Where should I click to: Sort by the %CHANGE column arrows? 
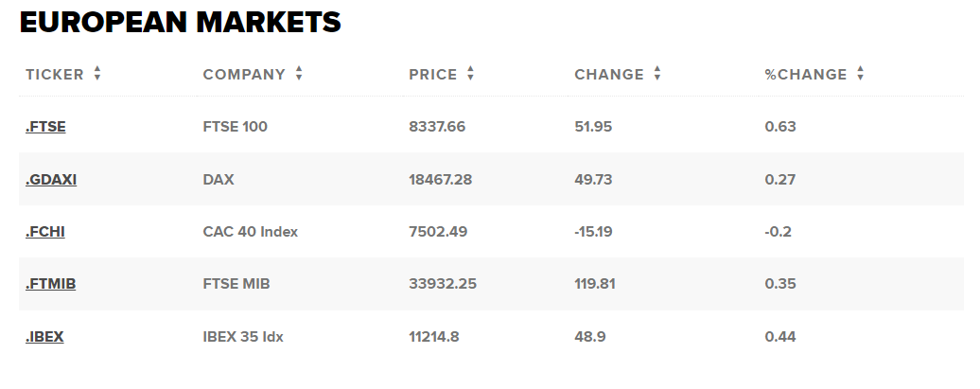click(861, 74)
